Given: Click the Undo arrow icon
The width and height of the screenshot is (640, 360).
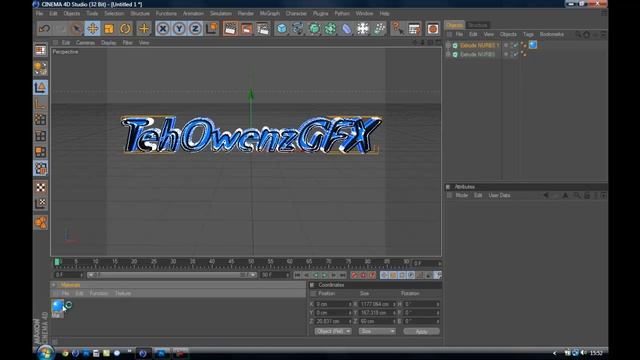Looking at the screenshot, I should (x=44, y=29).
